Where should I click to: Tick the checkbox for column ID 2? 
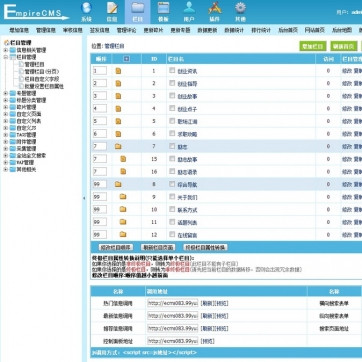[x=172, y=83]
